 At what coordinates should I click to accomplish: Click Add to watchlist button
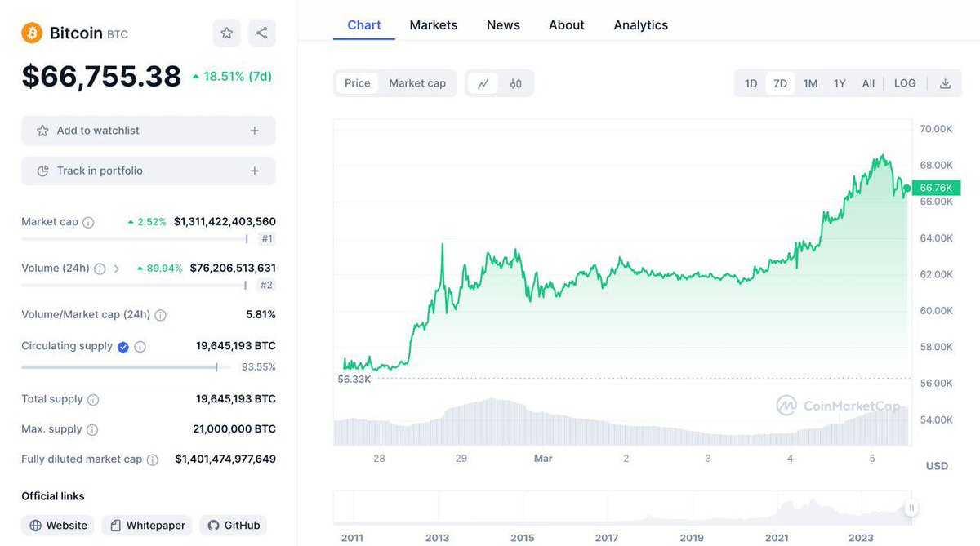pos(149,131)
